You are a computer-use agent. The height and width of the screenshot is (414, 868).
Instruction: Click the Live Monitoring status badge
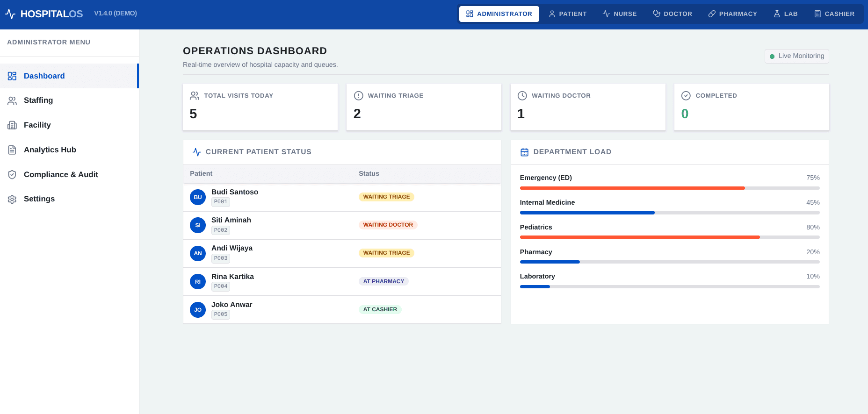click(x=797, y=56)
